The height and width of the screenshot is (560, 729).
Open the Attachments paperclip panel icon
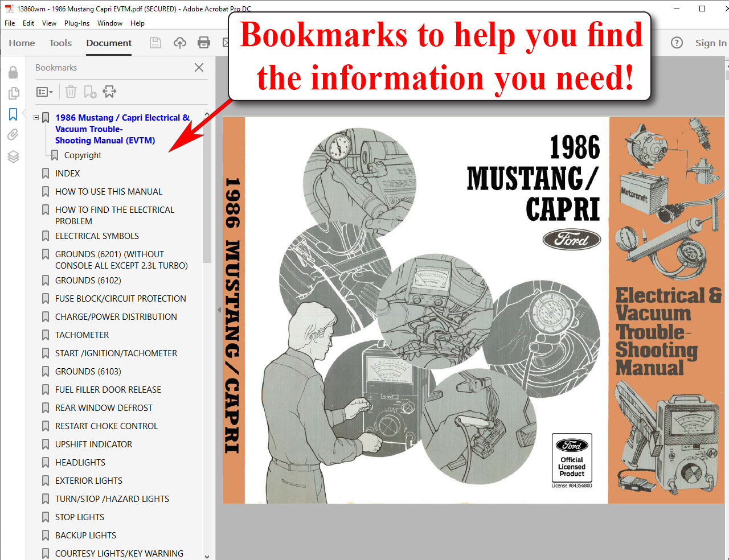[13, 135]
